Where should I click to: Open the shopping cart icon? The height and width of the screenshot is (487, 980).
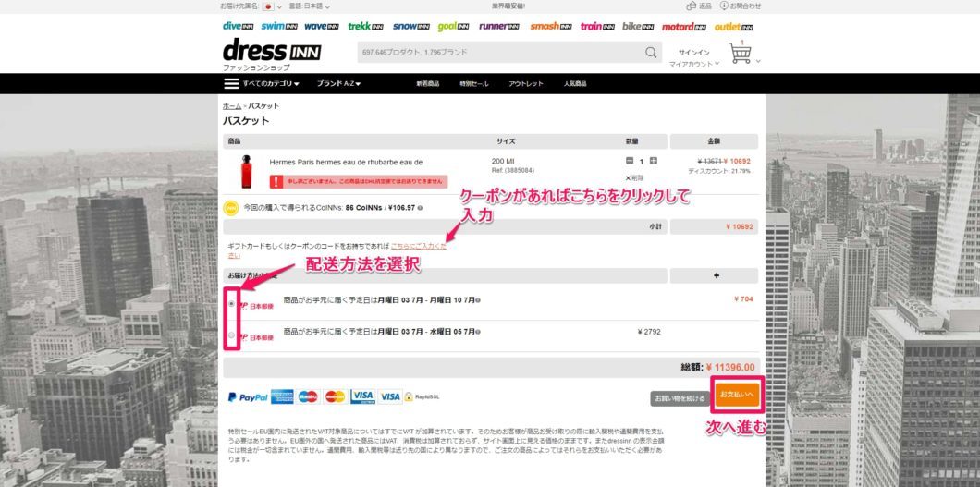click(740, 53)
